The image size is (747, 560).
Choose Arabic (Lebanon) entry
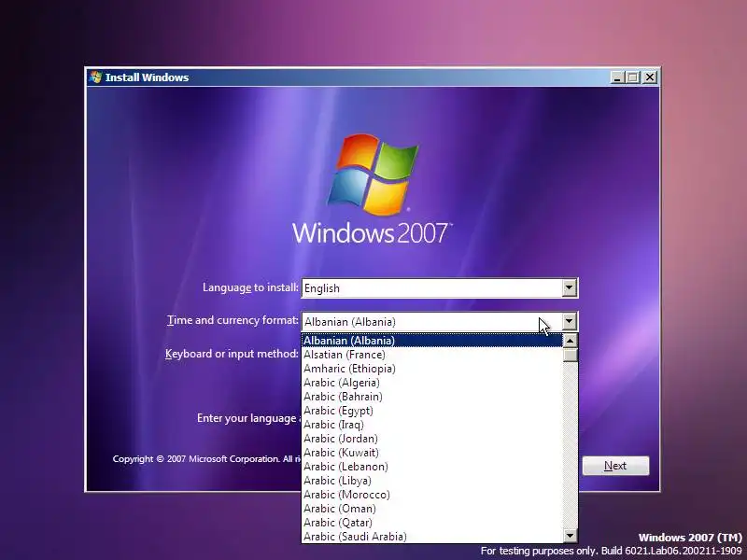coord(432,467)
